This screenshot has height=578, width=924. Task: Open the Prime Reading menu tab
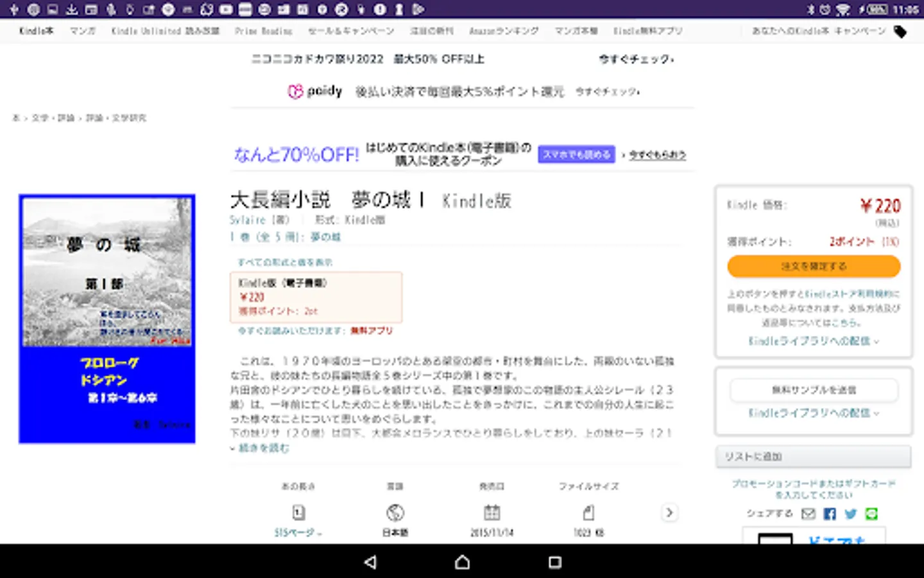[x=263, y=31]
